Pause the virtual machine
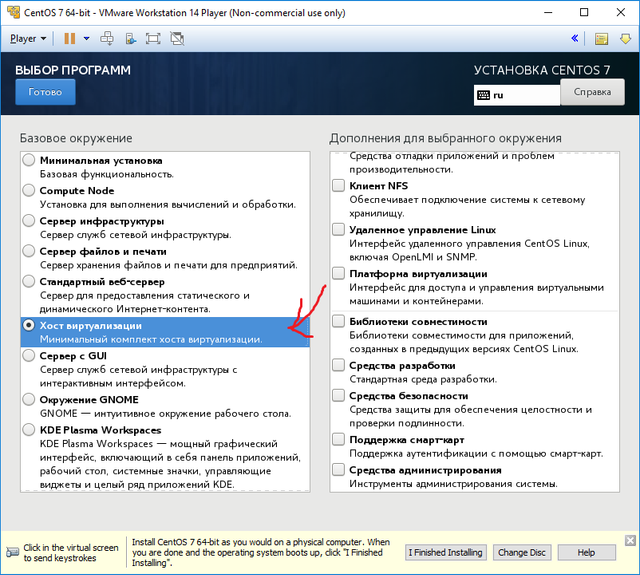The height and width of the screenshot is (575, 640). [x=70, y=39]
